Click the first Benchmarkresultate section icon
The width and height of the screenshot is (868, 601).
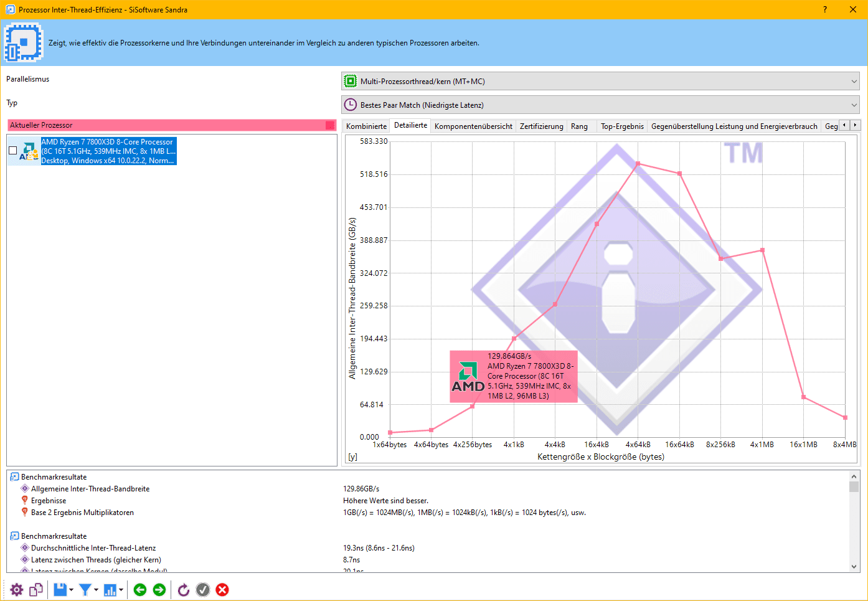14,477
